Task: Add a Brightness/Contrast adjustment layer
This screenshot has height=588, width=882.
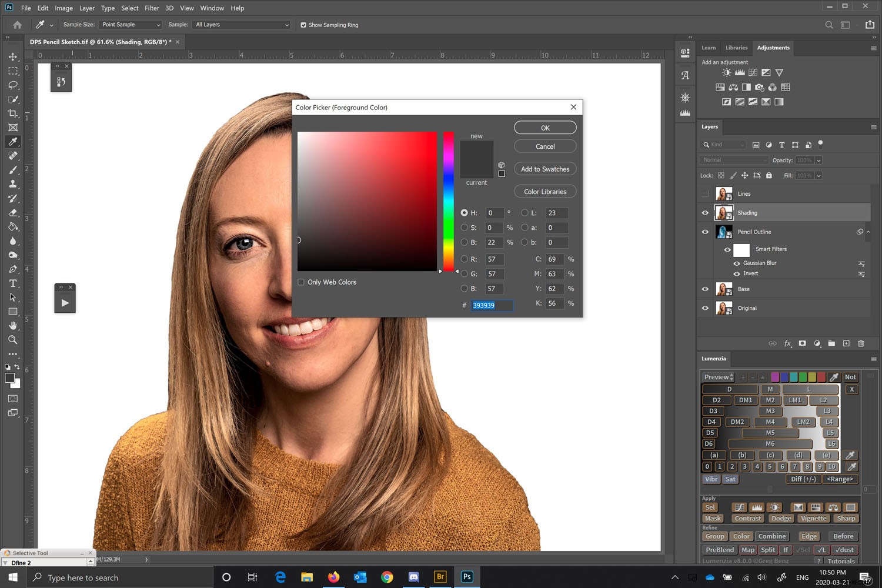Action: (x=727, y=72)
